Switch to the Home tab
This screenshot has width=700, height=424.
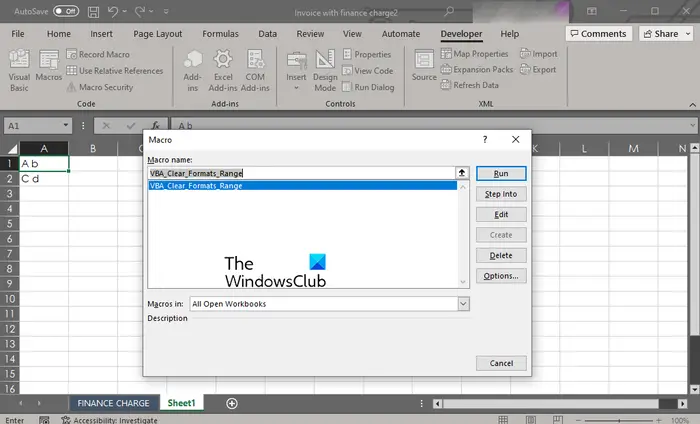pyautogui.click(x=59, y=34)
